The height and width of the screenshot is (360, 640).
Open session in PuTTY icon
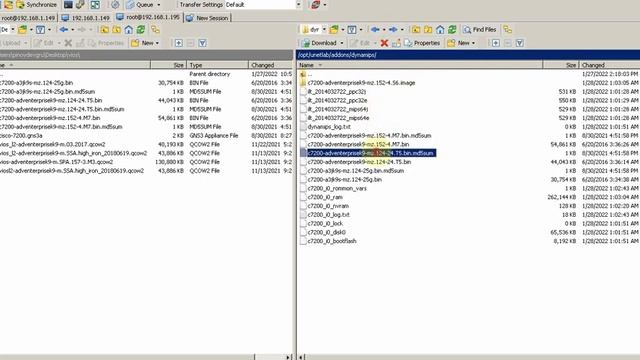tap(80, 5)
